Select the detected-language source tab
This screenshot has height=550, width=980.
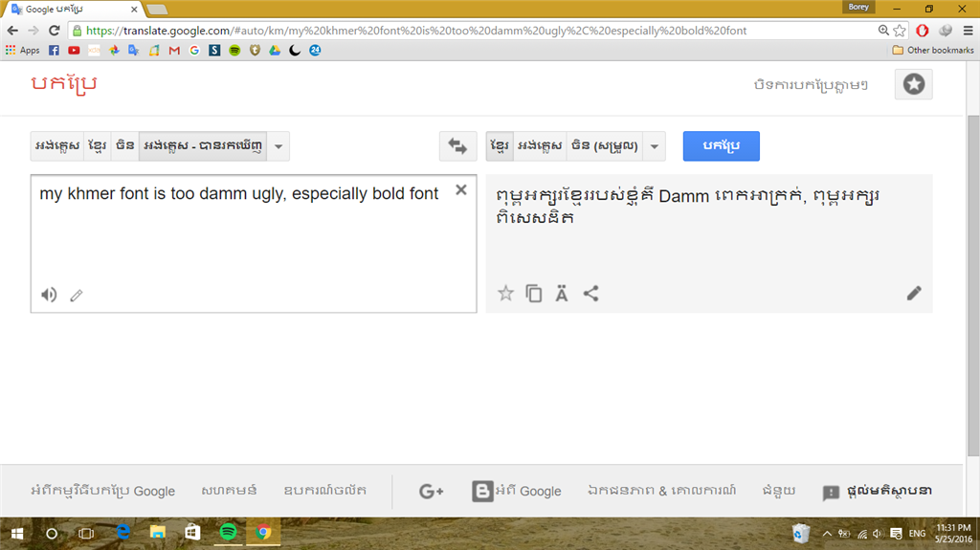(203, 146)
